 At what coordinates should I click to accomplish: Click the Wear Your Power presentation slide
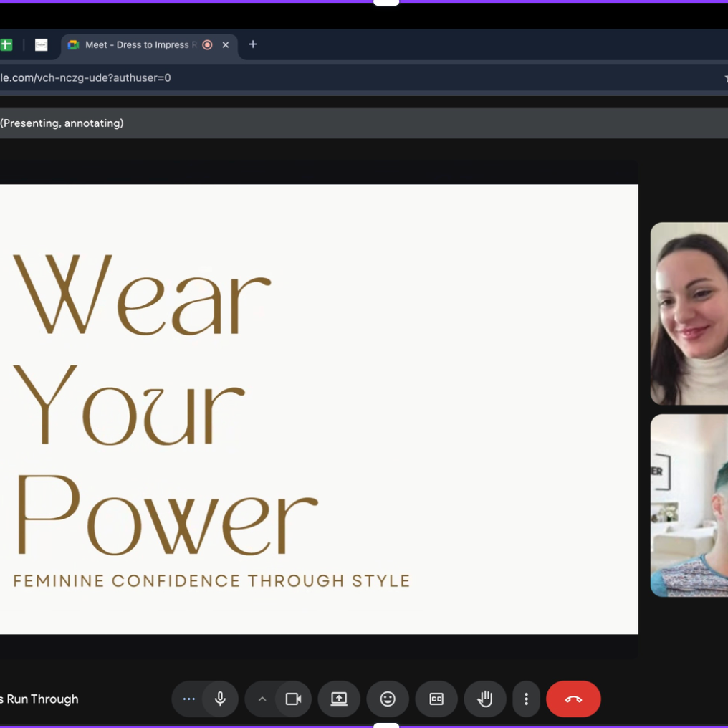coord(319,408)
